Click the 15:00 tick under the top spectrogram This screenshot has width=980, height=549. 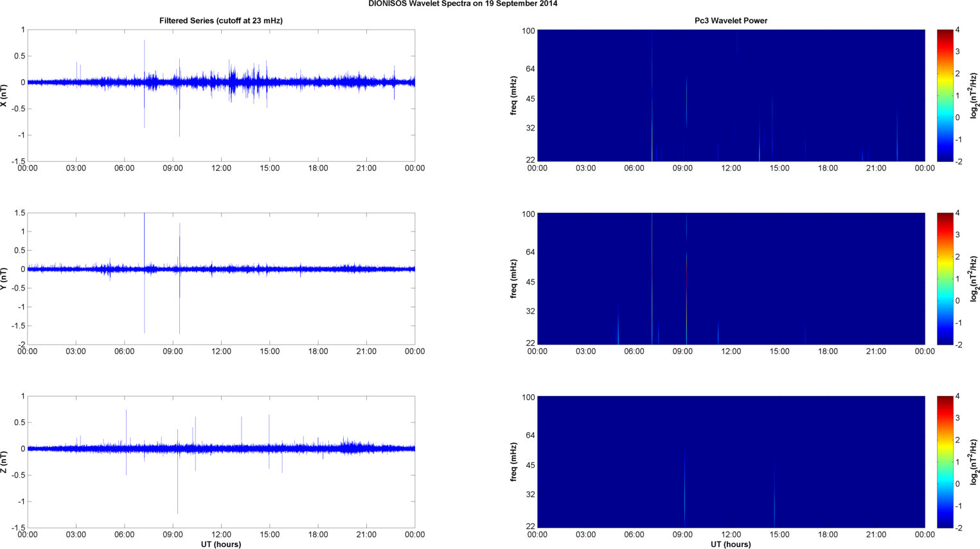pos(780,168)
